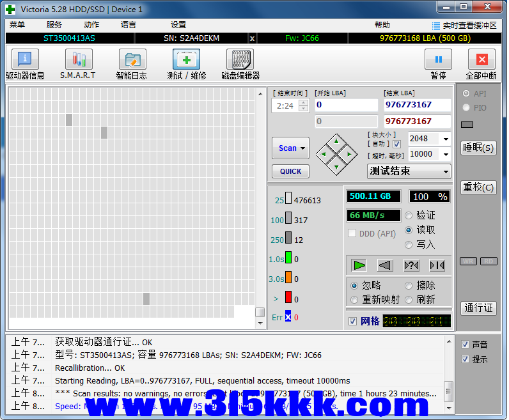The image size is (509, 420).
Task: Click the pause (暂停) toolbar icon
Action: pyautogui.click(x=438, y=59)
